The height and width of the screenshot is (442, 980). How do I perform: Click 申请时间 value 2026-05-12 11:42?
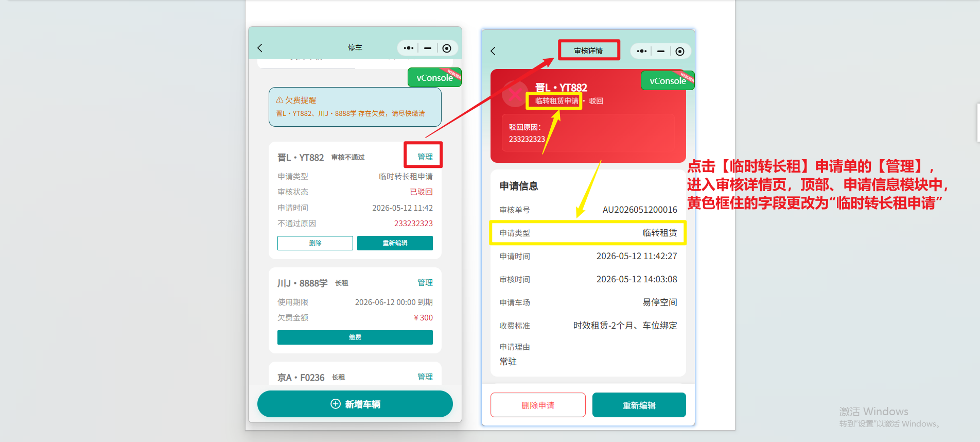(402, 208)
